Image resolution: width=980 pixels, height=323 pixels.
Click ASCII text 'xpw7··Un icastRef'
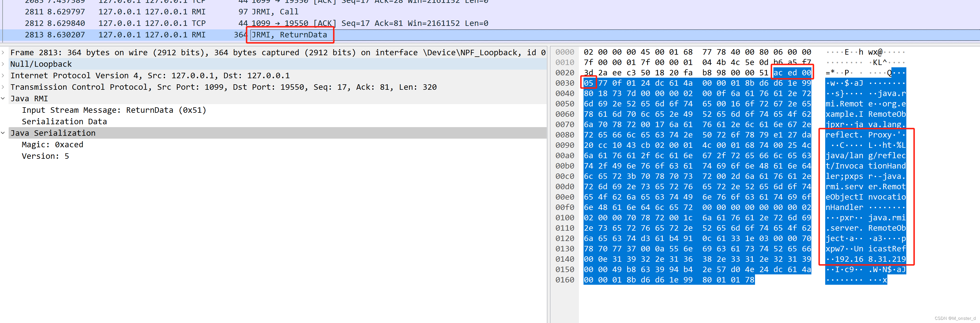(x=865, y=249)
